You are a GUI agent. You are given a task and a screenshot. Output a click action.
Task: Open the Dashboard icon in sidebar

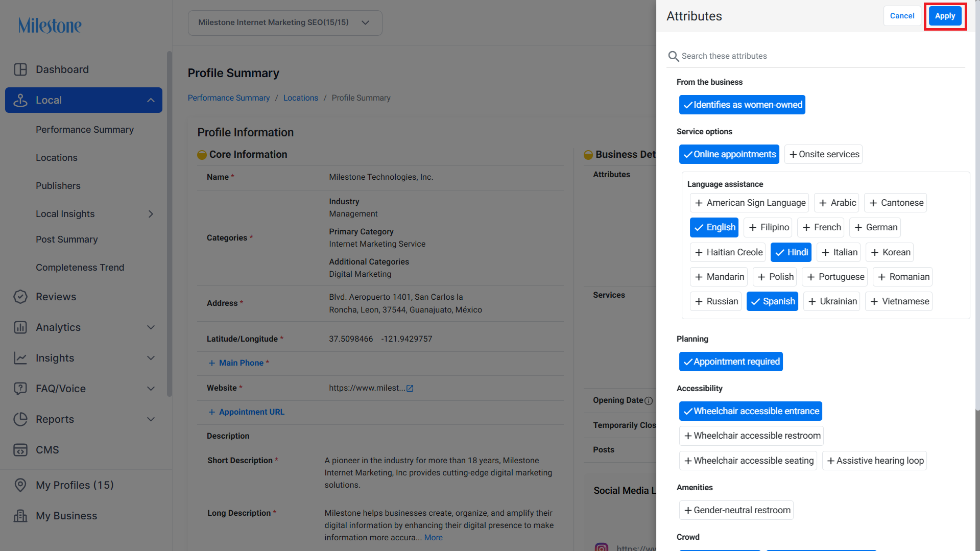tap(20, 69)
